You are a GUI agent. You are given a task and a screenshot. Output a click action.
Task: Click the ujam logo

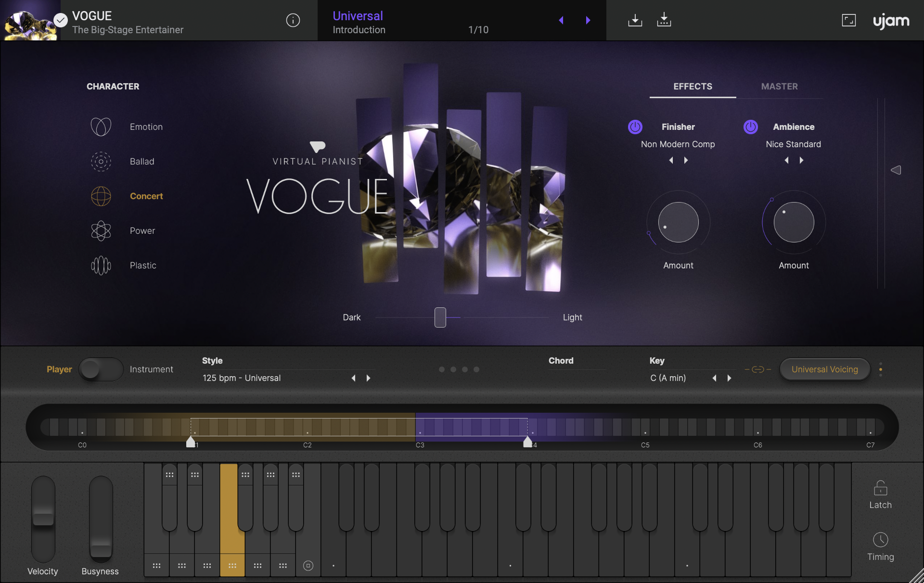point(891,21)
